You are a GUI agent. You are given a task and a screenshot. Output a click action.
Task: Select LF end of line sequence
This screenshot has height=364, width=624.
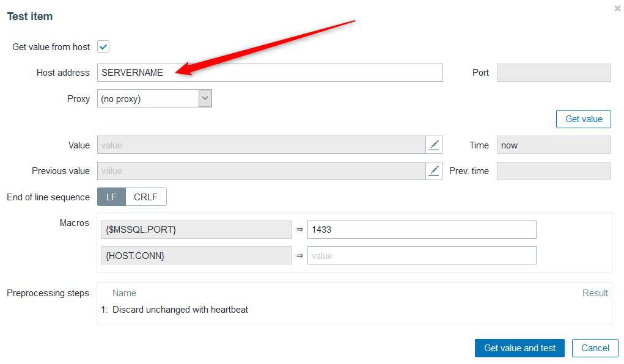(111, 197)
